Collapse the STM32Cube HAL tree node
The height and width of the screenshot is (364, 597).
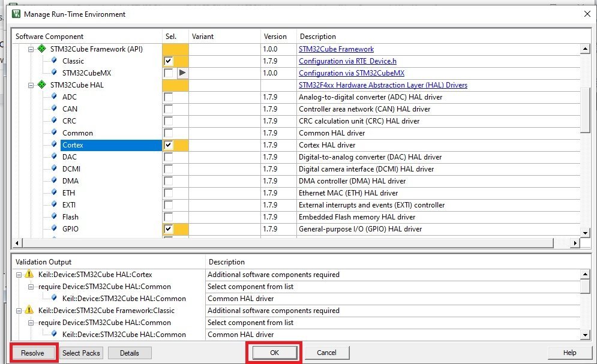click(31, 85)
